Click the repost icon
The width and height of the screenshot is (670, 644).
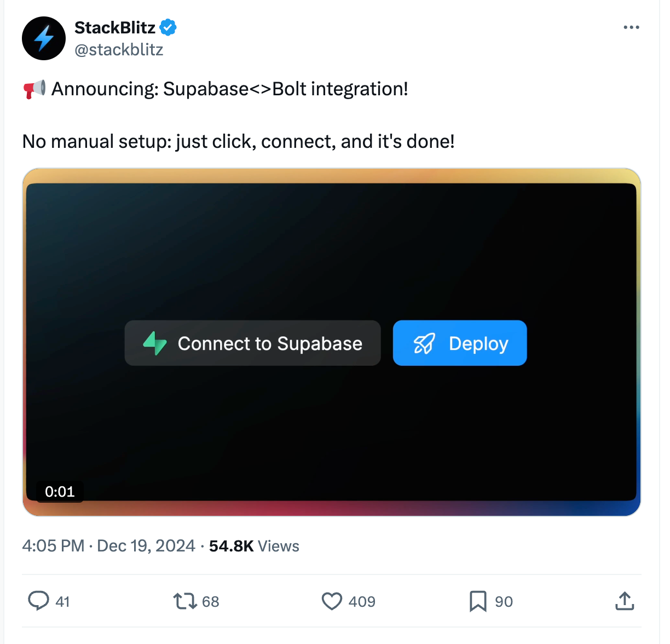click(185, 601)
